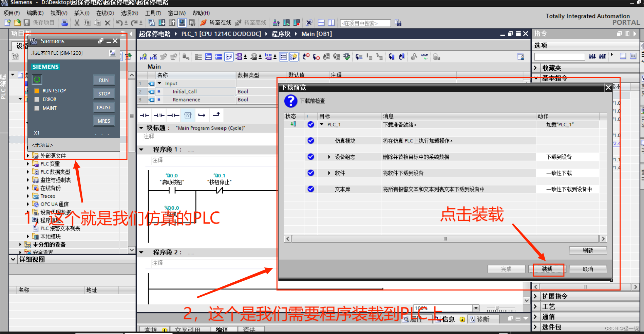Image resolution: width=644 pixels, height=334 pixels.
Task: Click the power button on simulated PLC
Action: pyautogui.click(x=37, y=80)
